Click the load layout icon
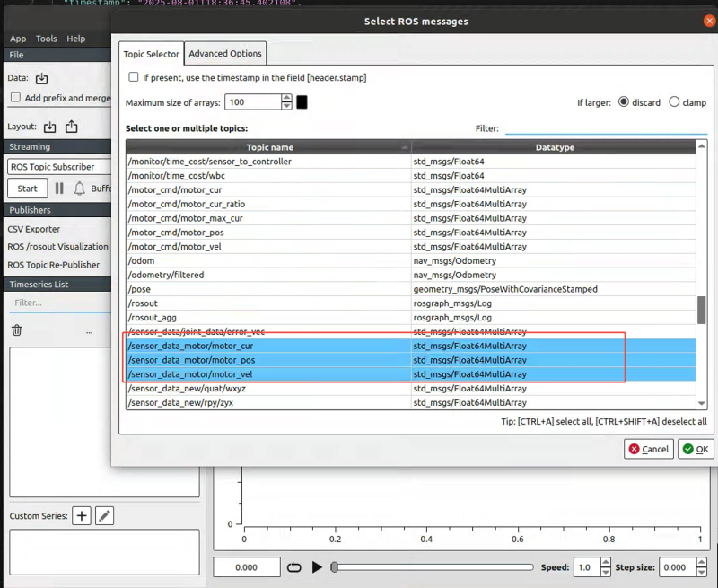Viewport: 718px width, 588px height. 50,127
